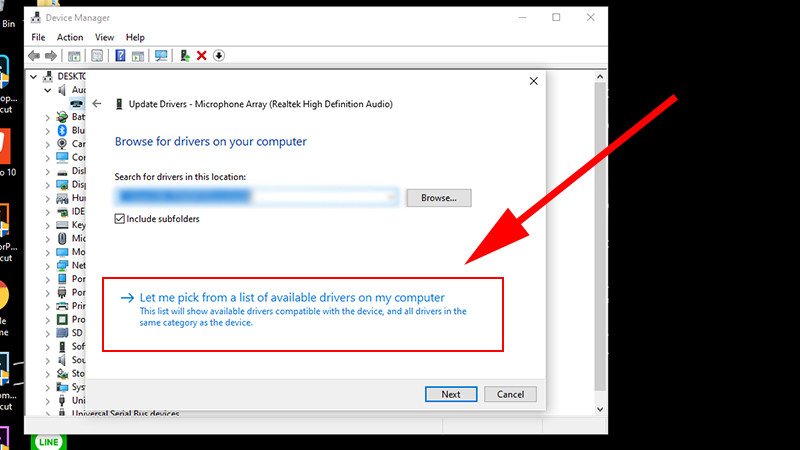Expand the Bluetooth category chevron

[x=47, y=130]
